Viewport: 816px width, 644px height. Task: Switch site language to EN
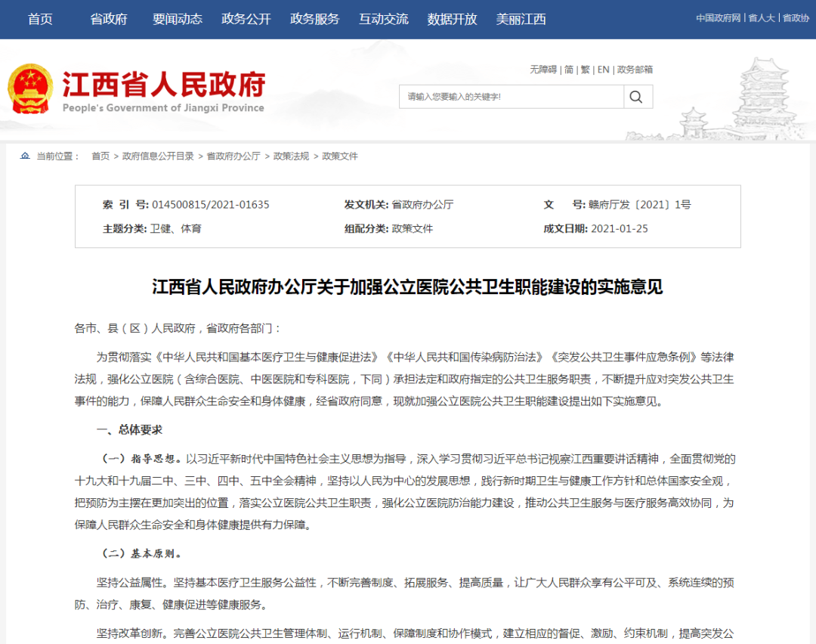pyautogui.click(x=603, y=70)
